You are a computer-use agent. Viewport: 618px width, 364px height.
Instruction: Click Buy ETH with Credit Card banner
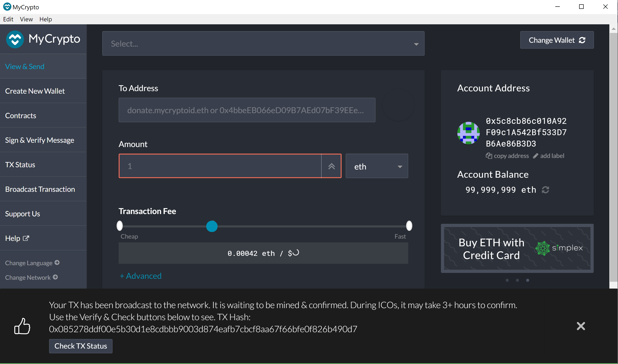517,248
